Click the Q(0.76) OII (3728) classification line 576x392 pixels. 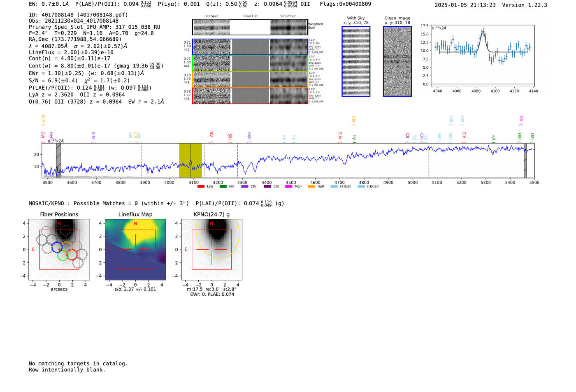click(96, 102)
